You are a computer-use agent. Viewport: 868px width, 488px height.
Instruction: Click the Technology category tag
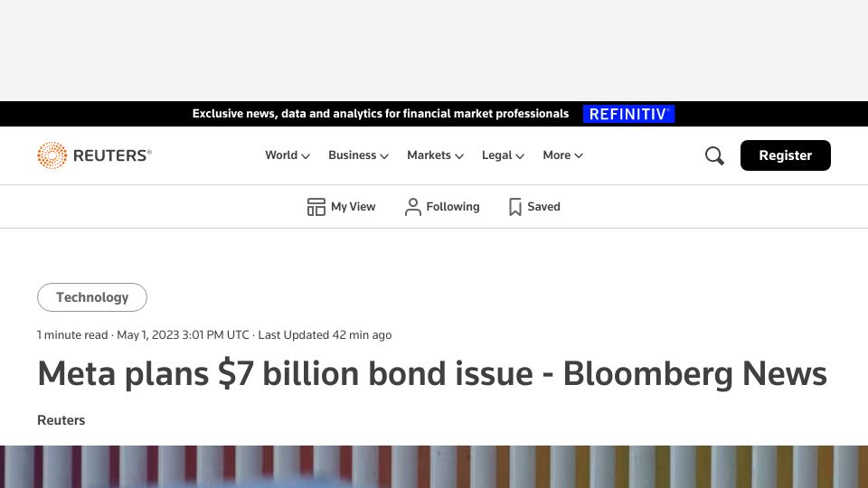tap(92, 297)
